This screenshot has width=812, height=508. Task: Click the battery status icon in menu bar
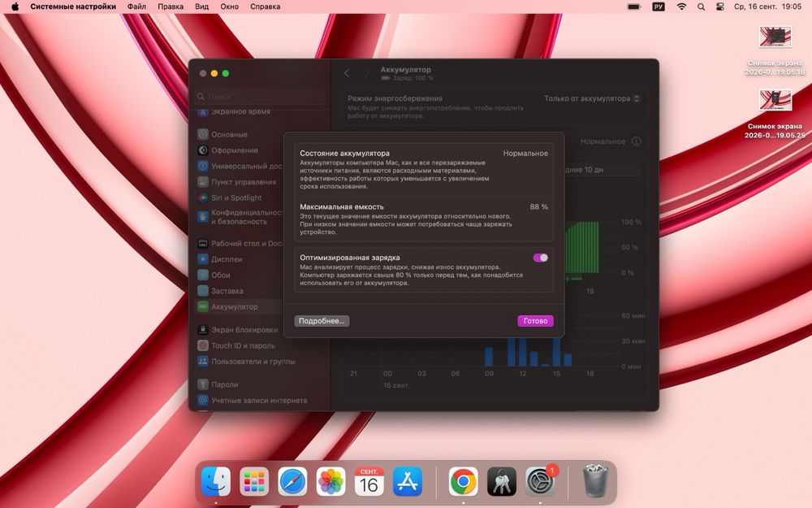tap(634, 7)
